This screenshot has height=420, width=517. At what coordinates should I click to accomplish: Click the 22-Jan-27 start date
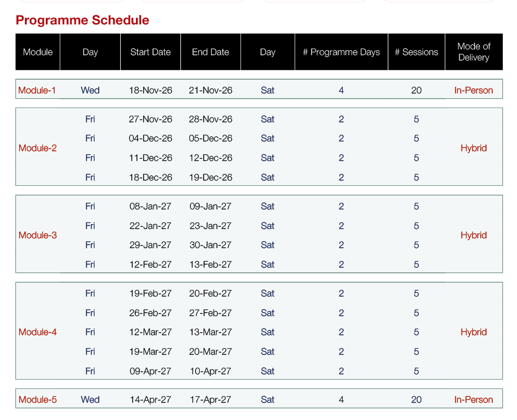pyautogui.click(x=151, y=226)
